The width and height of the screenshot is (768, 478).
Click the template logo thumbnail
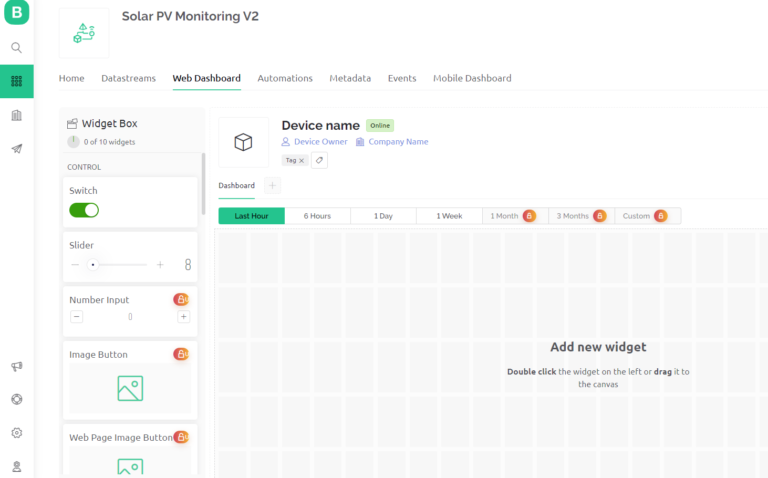[x=84, y=33]
